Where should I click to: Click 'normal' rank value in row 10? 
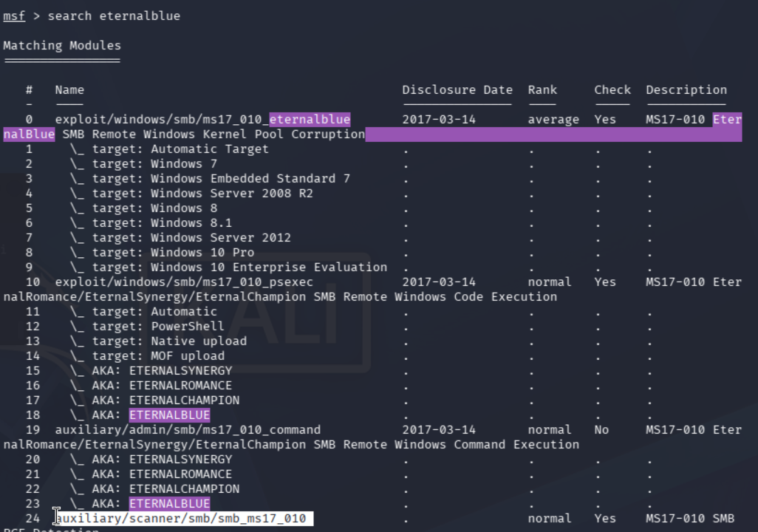tap(550, 282)
